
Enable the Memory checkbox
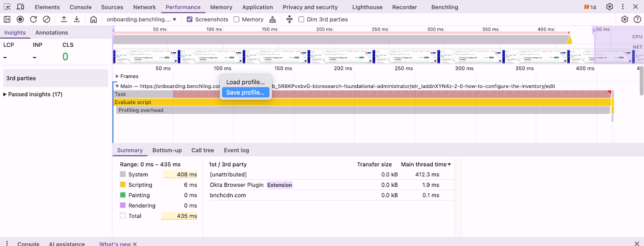[237, 19]
